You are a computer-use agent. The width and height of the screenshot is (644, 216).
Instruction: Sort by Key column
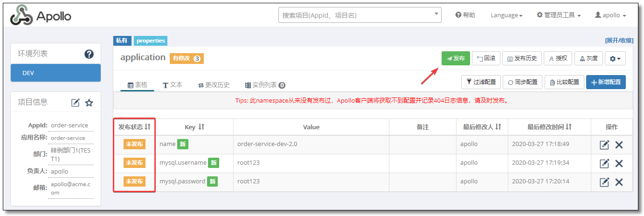click(201, 127)
